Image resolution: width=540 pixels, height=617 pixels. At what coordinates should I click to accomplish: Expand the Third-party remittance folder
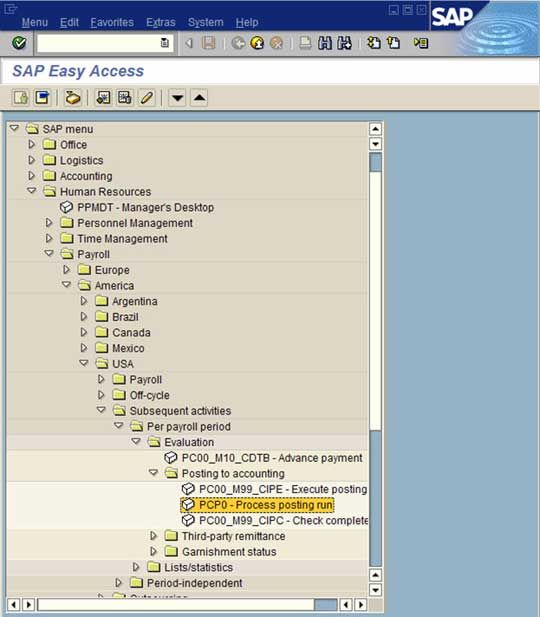pyautogui.click(x=153, y=536)
